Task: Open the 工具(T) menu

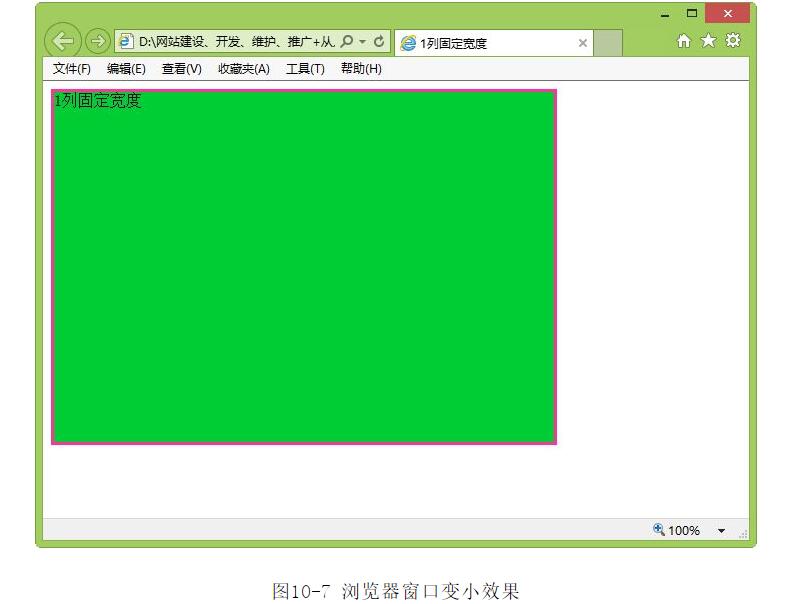Action: tap(305, 69)
